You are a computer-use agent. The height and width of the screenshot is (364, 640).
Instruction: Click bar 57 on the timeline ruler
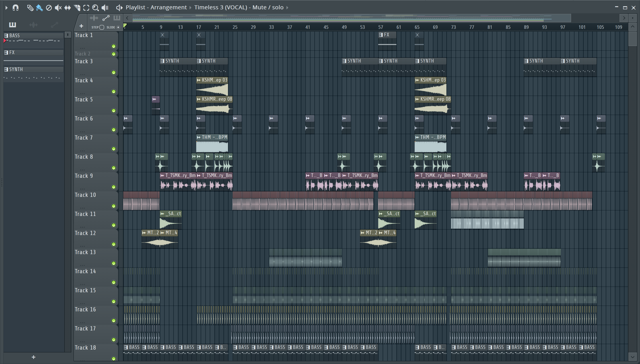point(380,27)
